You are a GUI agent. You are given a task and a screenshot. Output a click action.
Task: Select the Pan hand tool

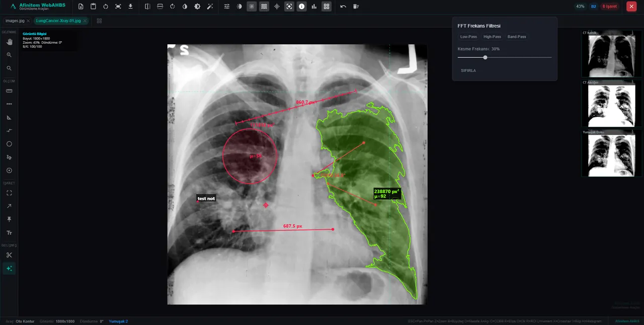coord(9,42)
